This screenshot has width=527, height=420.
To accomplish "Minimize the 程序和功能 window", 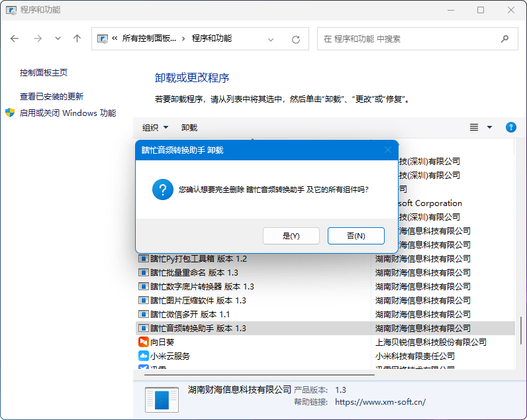I will pos(451,10).
